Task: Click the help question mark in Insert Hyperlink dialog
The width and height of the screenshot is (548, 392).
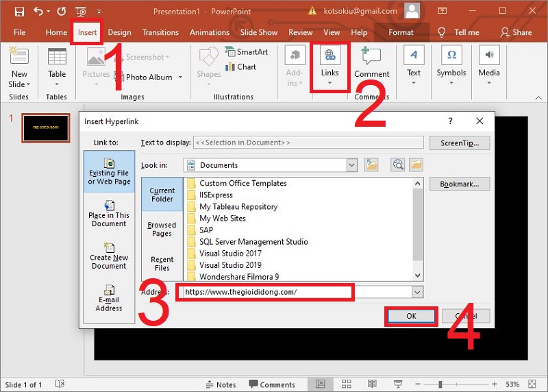Action: 450,121
